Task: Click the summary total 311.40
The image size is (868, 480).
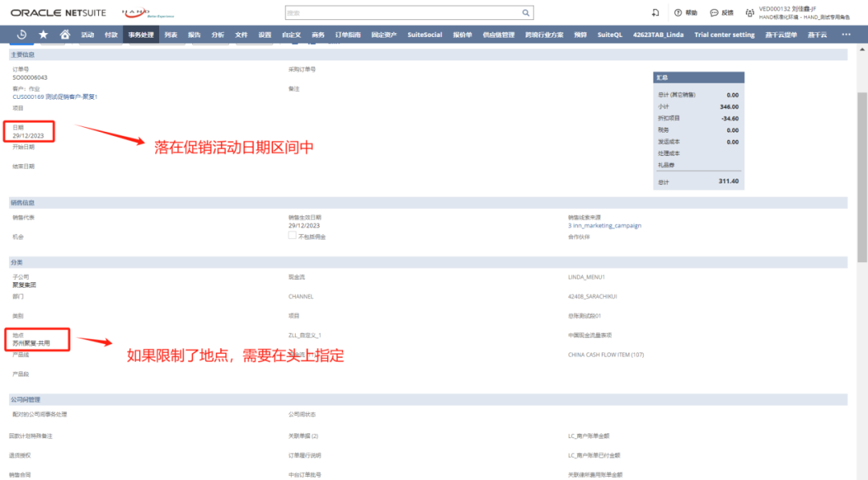Action: [728, 181]
